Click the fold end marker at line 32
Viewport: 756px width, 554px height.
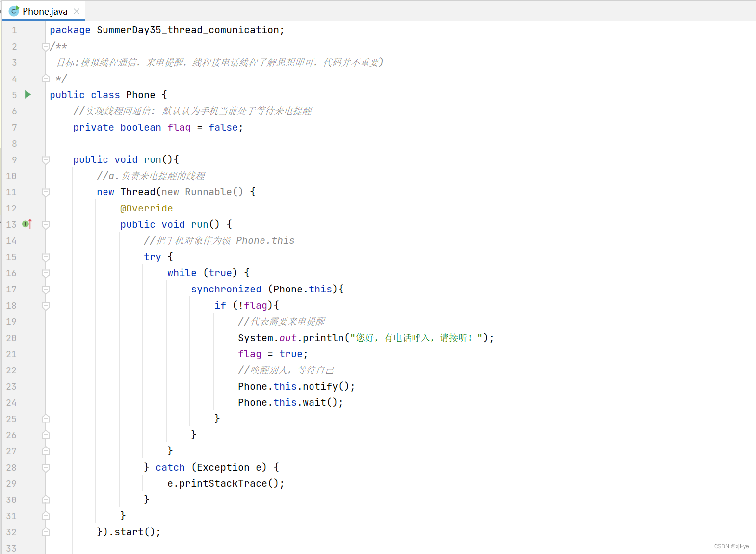tap(46, 532)
